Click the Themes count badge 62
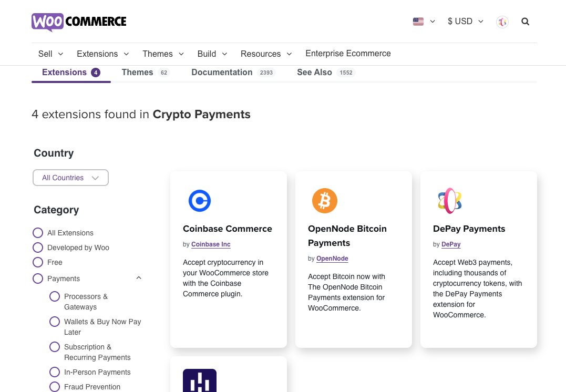This screenshot has height=392, width=566. pos(164,73)
